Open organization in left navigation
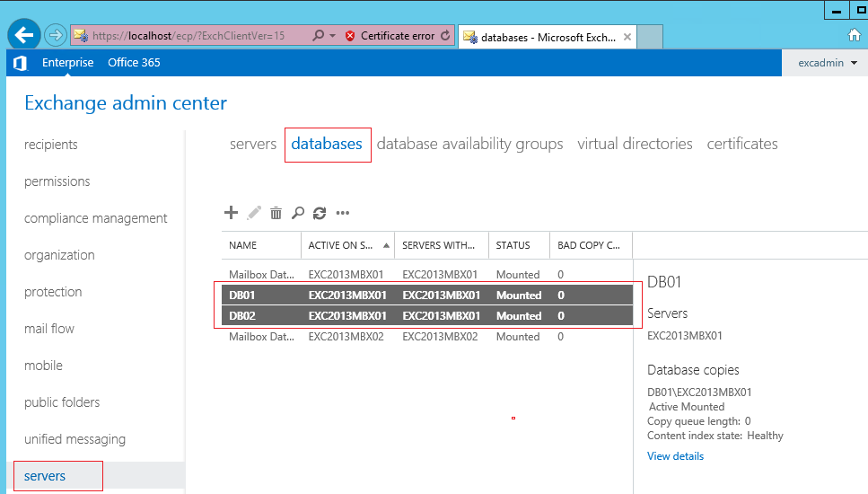 (59, 255)
